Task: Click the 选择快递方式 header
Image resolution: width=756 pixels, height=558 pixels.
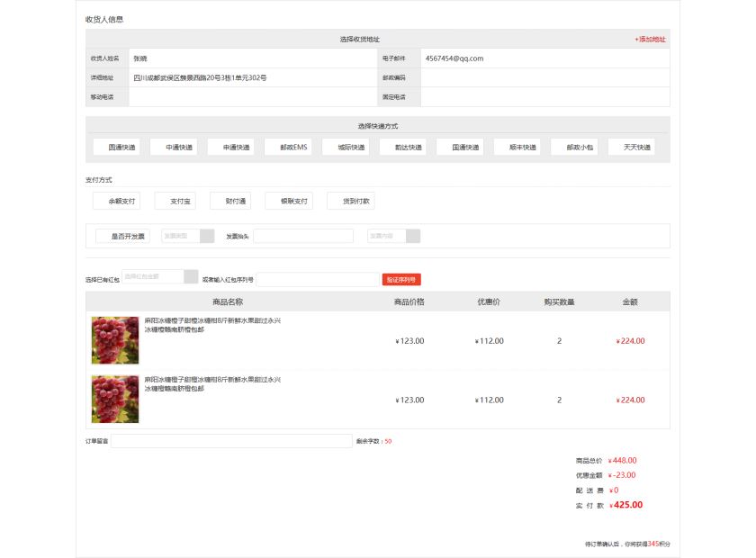Action: (377, 126)
